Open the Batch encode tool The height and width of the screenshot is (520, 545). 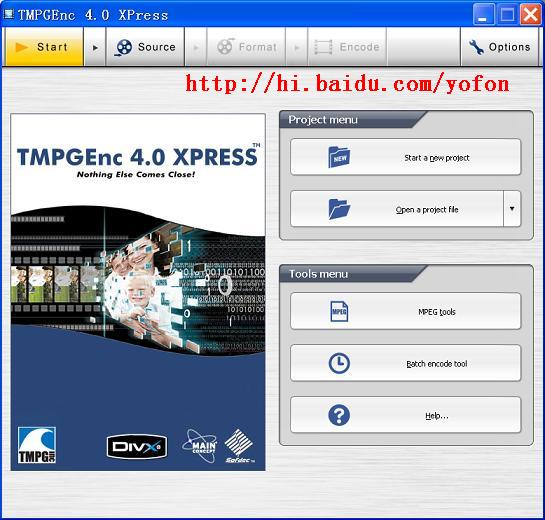(x=406, y=363)
